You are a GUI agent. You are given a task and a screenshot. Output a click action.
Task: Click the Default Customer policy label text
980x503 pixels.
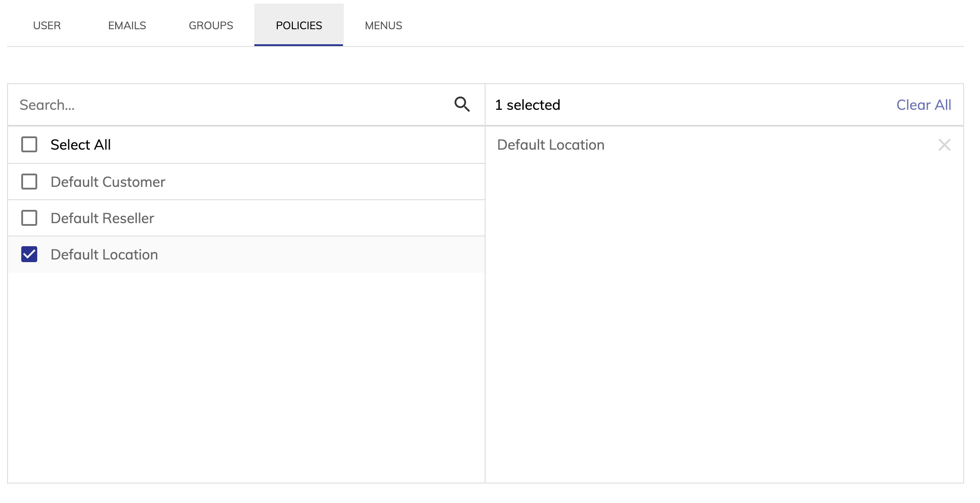coord(108,182)
